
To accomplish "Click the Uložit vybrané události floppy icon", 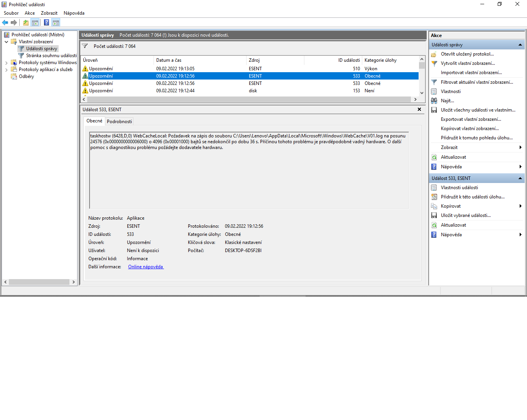I will coord(434,215).
